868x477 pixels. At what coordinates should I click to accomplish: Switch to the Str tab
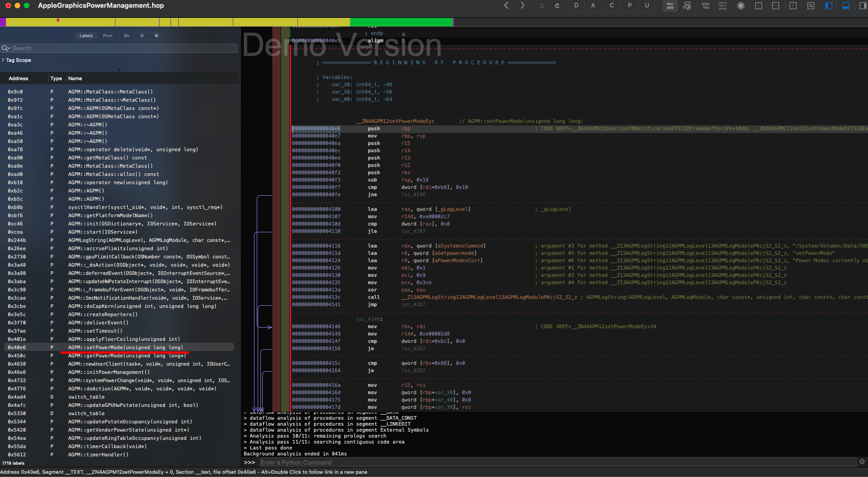tap(126, 36)
